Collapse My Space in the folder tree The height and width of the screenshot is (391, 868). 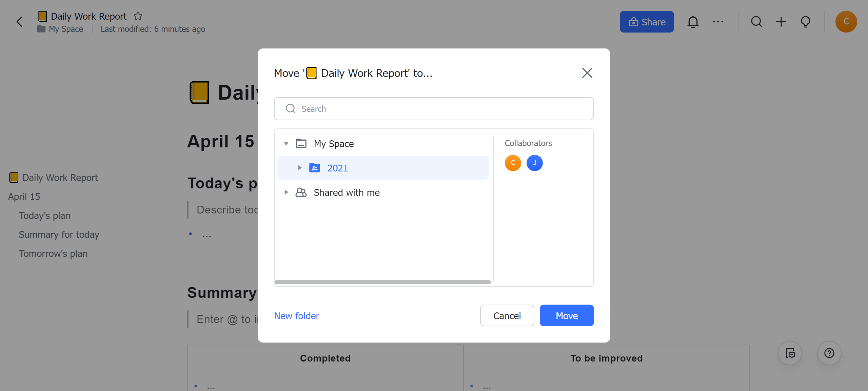286,143
